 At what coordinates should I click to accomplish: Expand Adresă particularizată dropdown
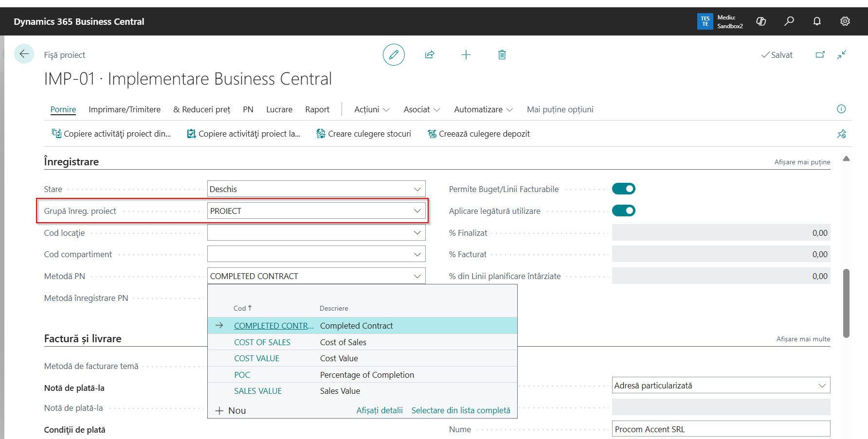pyautogui.click(x=822, y=386)
